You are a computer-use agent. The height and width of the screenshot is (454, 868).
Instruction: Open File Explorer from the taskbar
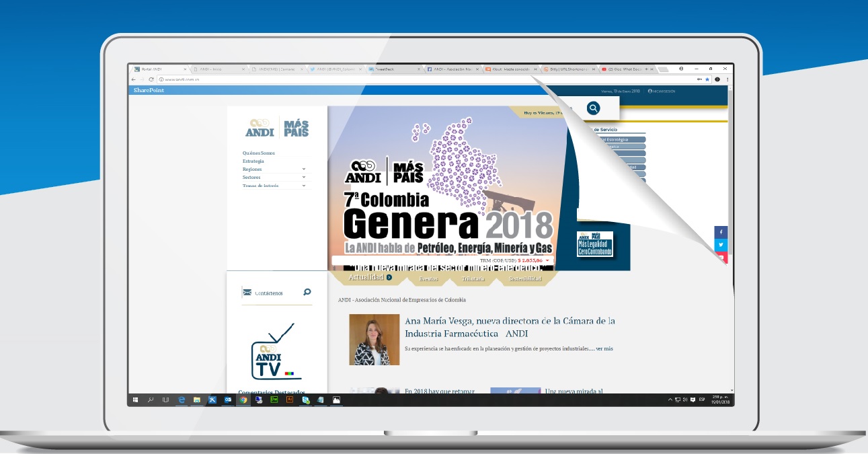197,400
